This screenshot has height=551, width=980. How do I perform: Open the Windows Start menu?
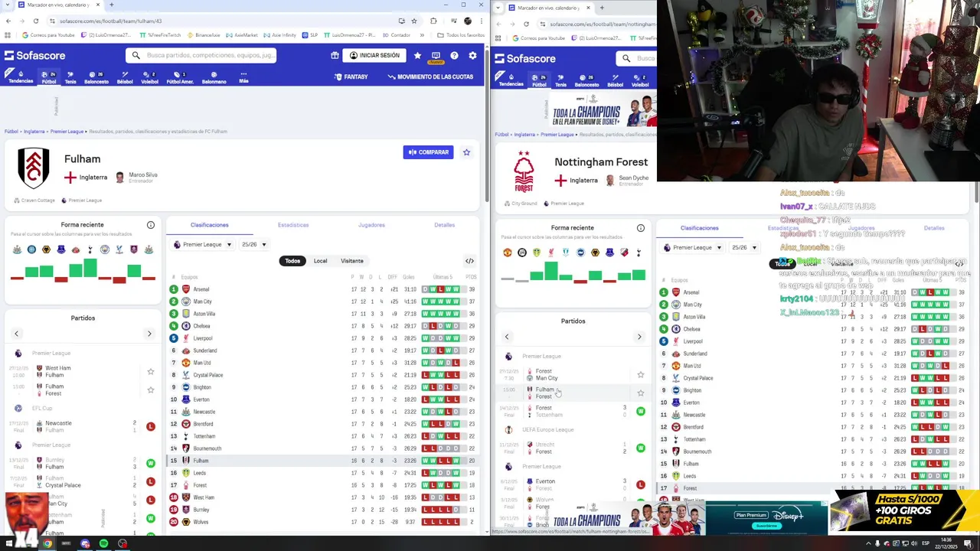[9, 543]
